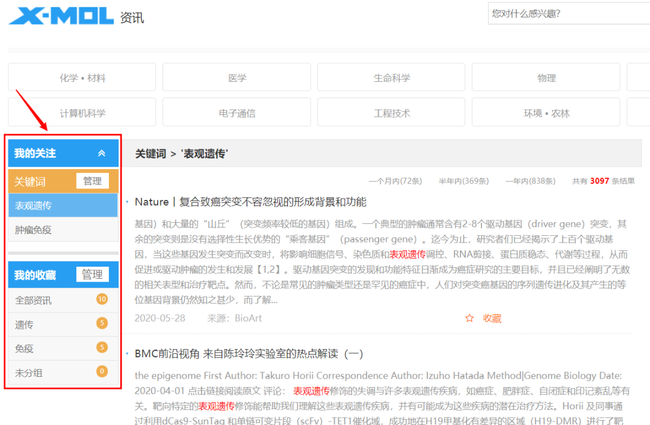The width and height of the screenshot is (650, 425).
Task: Select the 表观遗传 keyword
Action: point(33,206)
